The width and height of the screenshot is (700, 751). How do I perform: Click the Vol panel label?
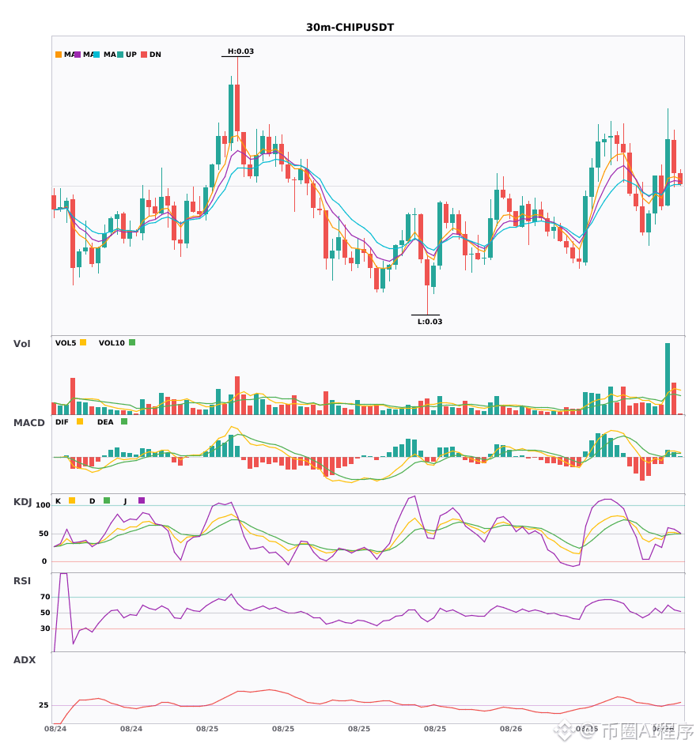[x=21, y=344]
